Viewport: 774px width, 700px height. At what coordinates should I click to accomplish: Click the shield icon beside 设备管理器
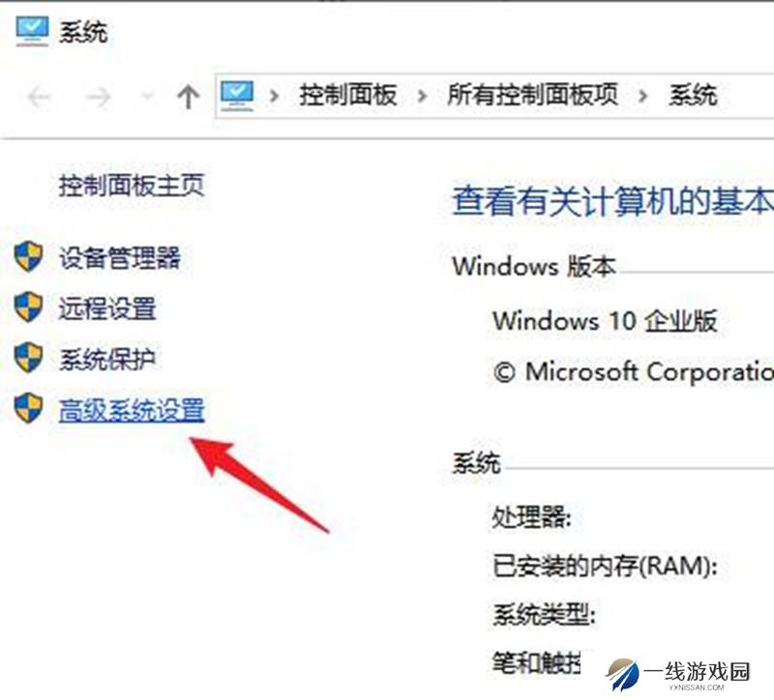[x=28, y=257]
